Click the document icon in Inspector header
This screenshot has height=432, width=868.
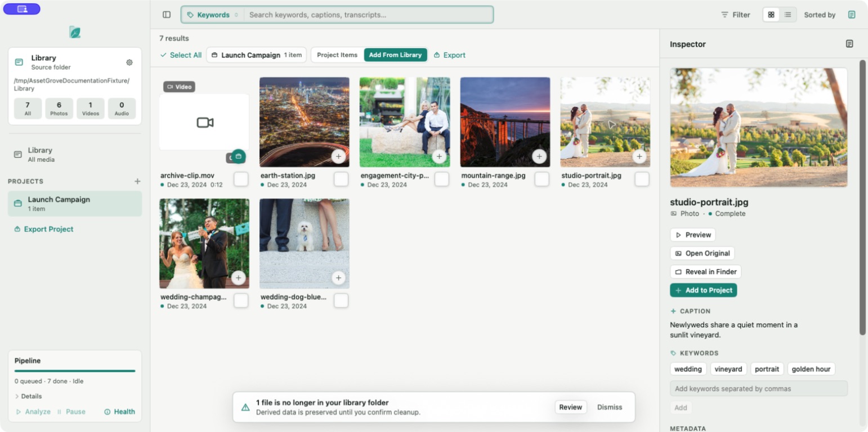849,44
